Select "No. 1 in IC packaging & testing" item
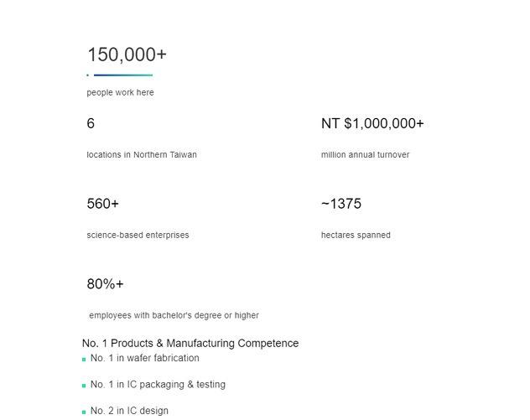Viewport: 530px width, 420px height. (158, 385)
